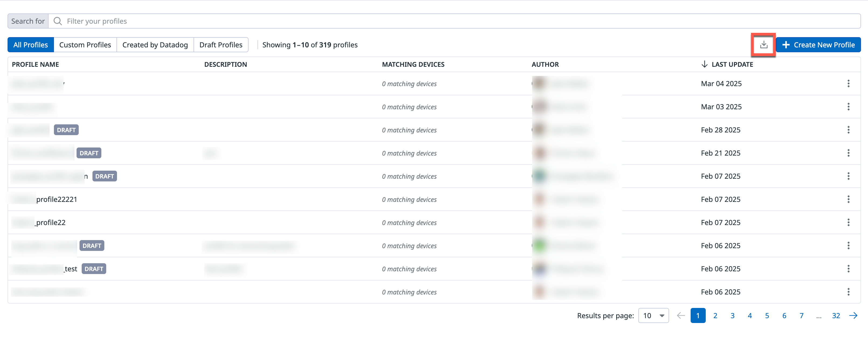Go to page 32
Image resolution: width=868 pixels, height=344 pixels.
click(x=836, y=315)
